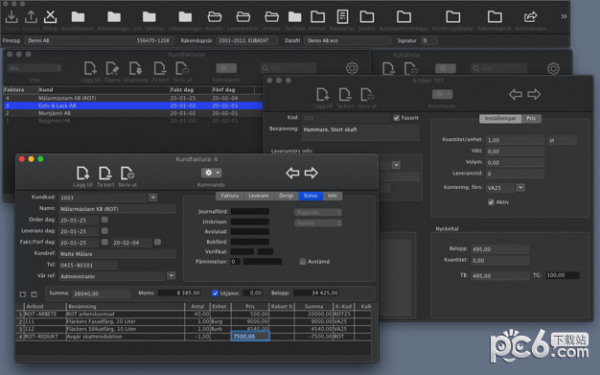
Task: Click the Order dag date checkbox
Action: tap(104, 220)
